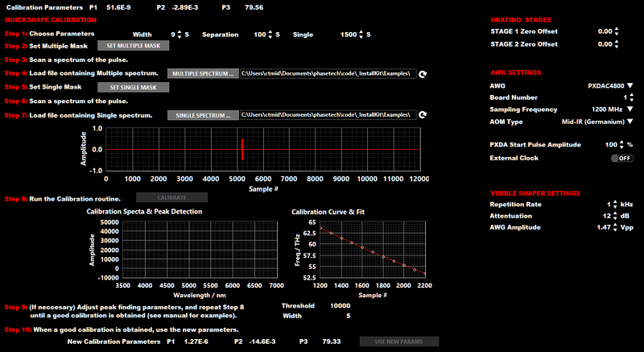Image resolution: width=644 pixels, height=352 pixels.
Task: Toggle the External Clock switch
Action: point(621,158)
